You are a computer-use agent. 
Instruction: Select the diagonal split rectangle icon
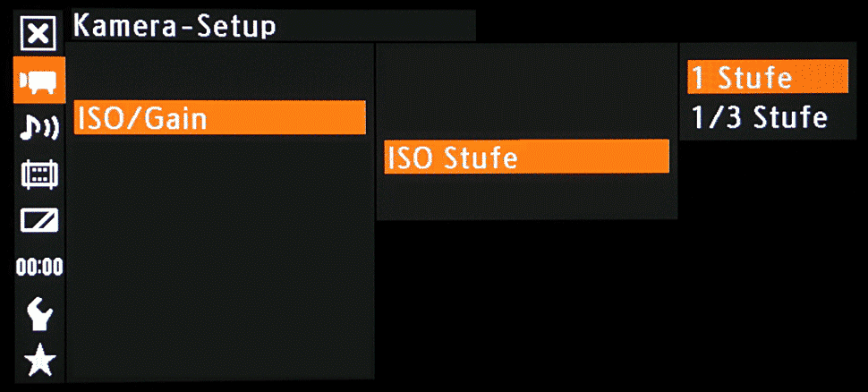click(x=37, y=220)
